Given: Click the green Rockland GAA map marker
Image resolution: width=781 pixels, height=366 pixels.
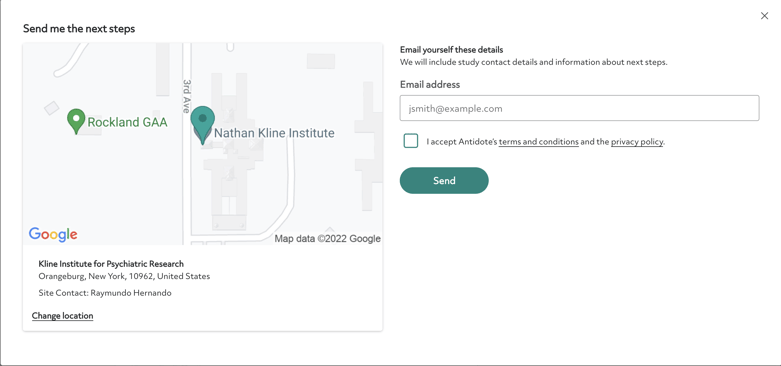Looking at the screenshot, I should (76, 121).
